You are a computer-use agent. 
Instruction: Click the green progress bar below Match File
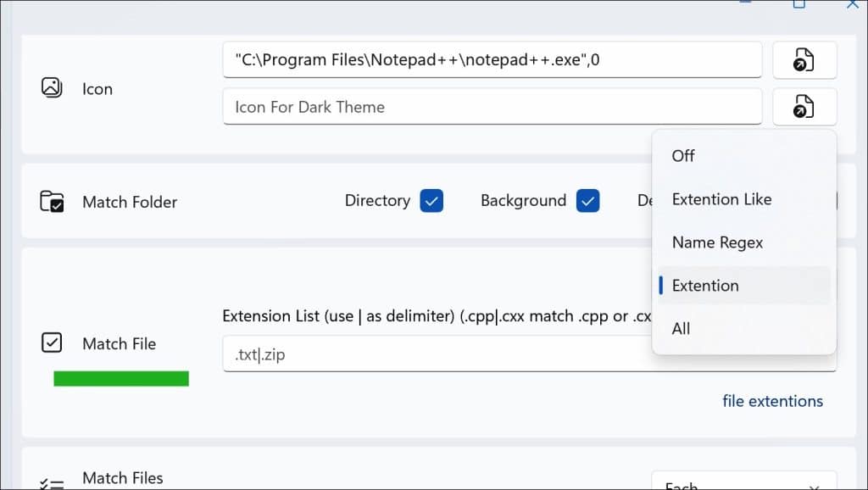[120, 378]
